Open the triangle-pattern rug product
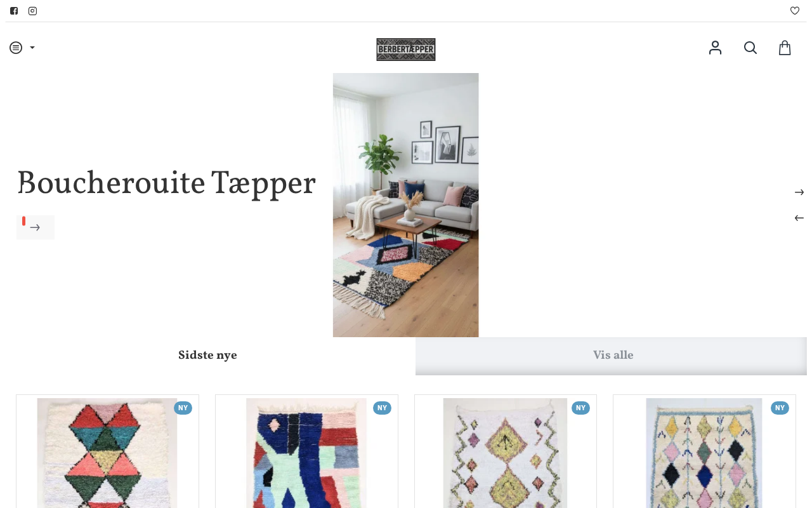This screenshot has height=508, width=812. tap(107, 453)
